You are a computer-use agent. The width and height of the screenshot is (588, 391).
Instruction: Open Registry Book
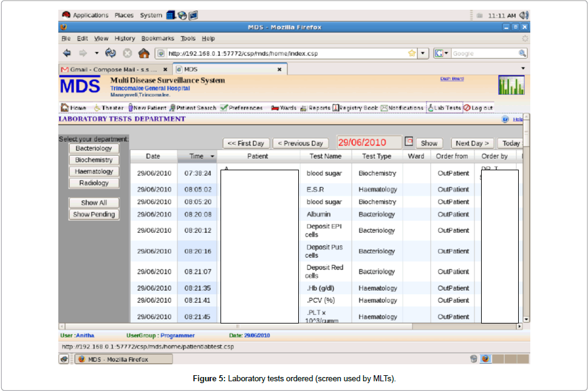[355, 108]
